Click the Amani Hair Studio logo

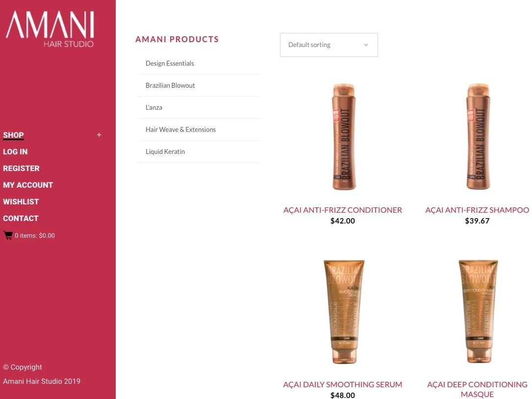(50, 29)
